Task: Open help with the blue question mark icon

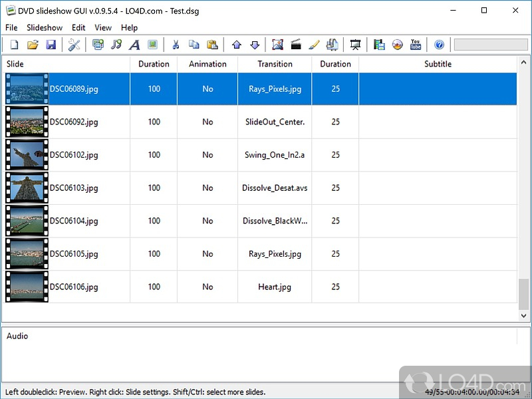Action: [x=439, y=45]
